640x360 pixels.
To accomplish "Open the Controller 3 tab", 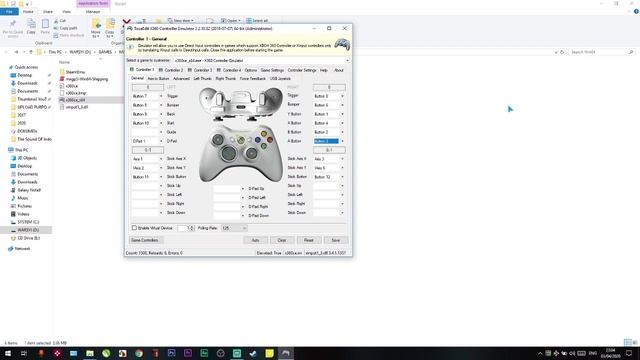I will tap(200, 70).
